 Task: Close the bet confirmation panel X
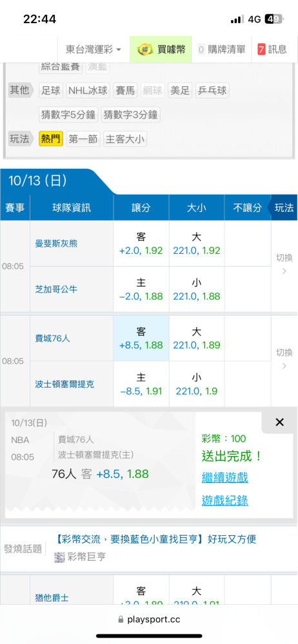[x=279, y=422]
